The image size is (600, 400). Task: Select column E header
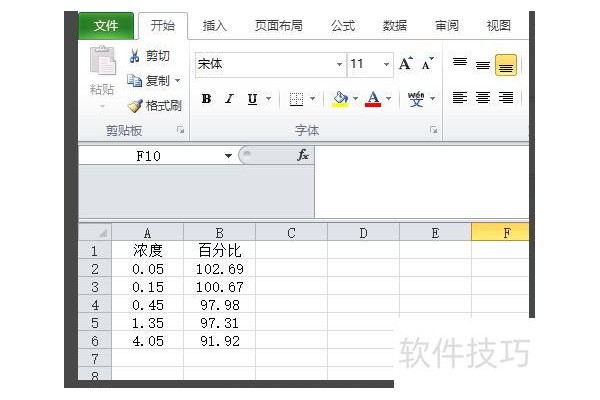[x=435, y=232]
